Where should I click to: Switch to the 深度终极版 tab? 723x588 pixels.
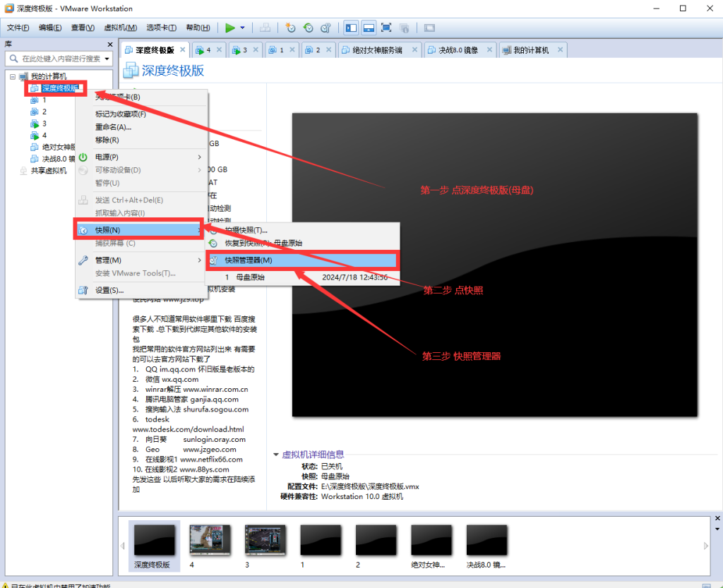155,50
